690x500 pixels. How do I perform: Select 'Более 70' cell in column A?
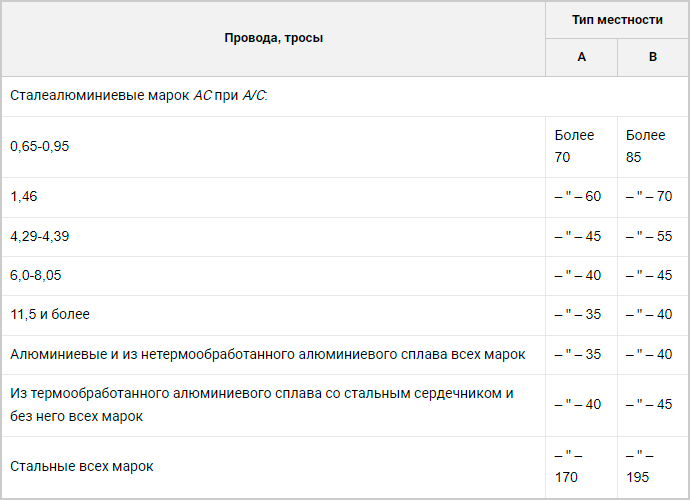574,146
